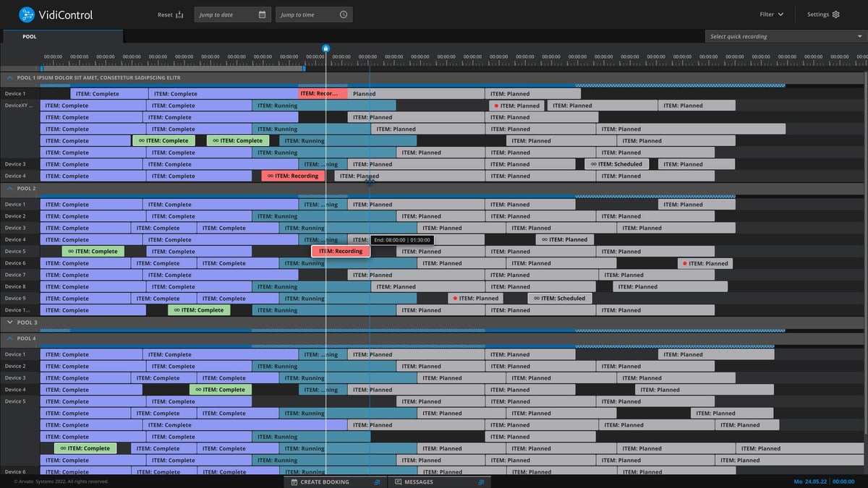Click the VidiControl logo icon
The image size is (868, 488).
tap(27, 14)
